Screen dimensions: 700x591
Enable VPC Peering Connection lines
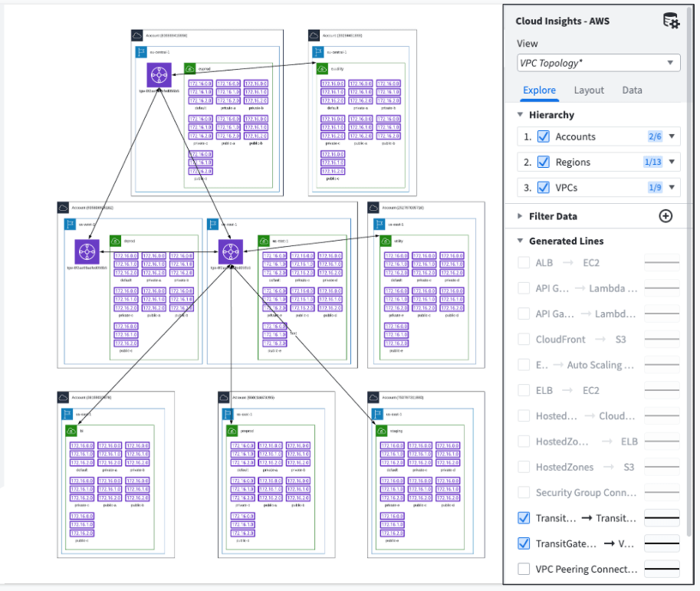click(524, 569)
